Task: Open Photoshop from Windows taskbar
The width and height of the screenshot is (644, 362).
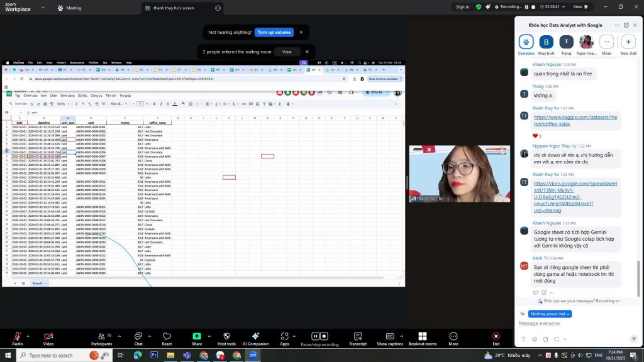Action: 154,356
